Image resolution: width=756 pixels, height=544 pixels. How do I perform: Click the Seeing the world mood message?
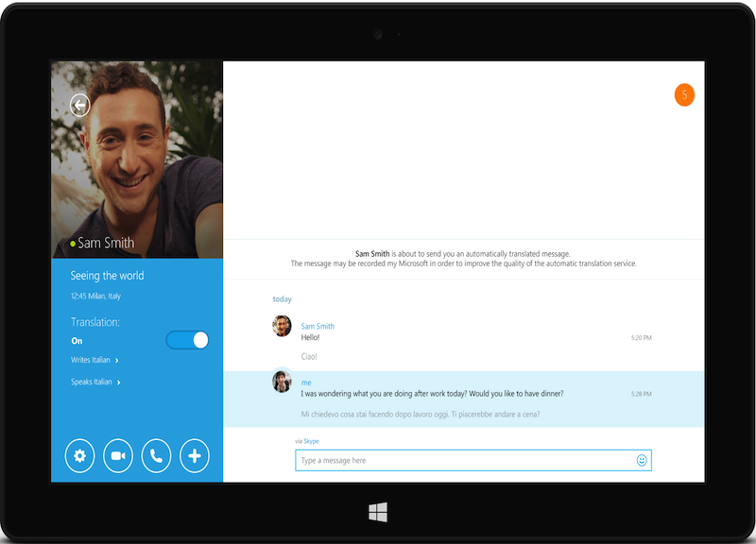click(107, 276)
